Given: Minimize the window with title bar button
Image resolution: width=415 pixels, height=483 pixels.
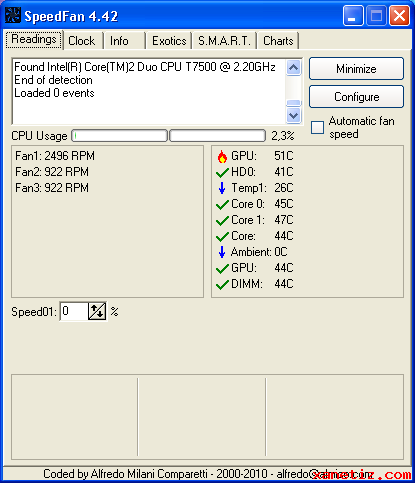Looking at the screenshot, I should tap(353, 16).
